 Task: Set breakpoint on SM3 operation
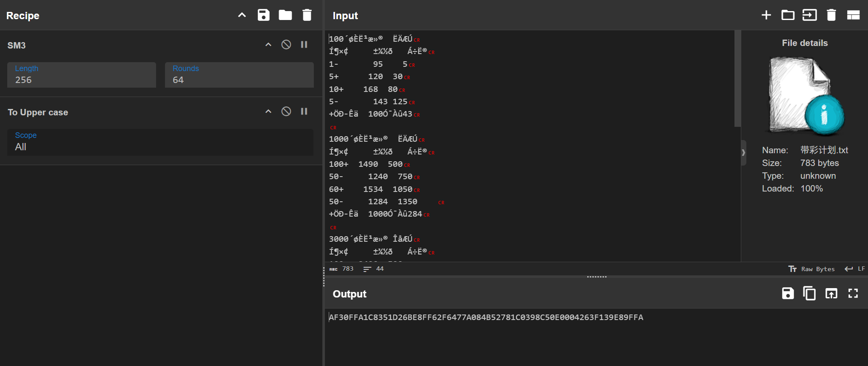[304, 45]
